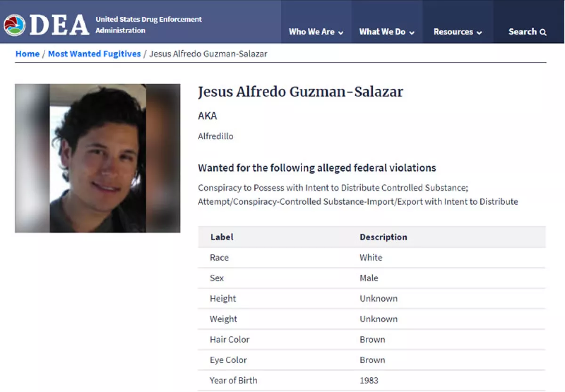Go to Home via breadcrumb link

(x=27, y=54)
